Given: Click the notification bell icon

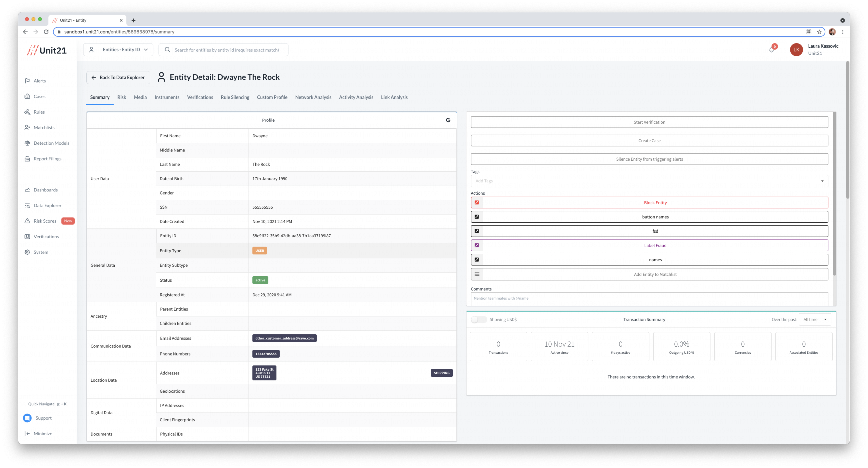Looking at the screenshot, I should [x=771, y=50].
